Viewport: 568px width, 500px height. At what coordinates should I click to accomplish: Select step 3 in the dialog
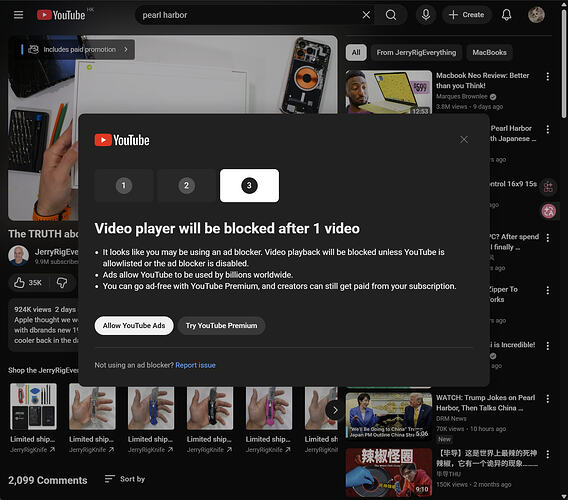(249, 186)
